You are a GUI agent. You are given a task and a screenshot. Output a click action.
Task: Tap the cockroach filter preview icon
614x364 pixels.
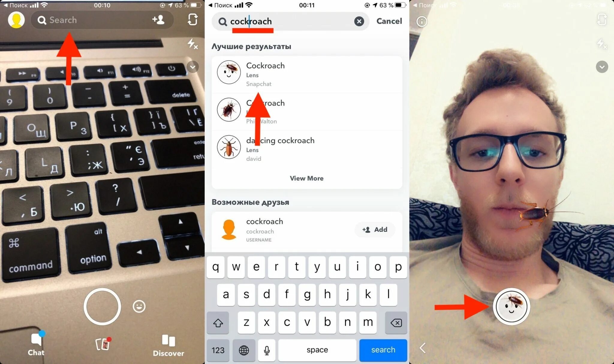point(511,306)
